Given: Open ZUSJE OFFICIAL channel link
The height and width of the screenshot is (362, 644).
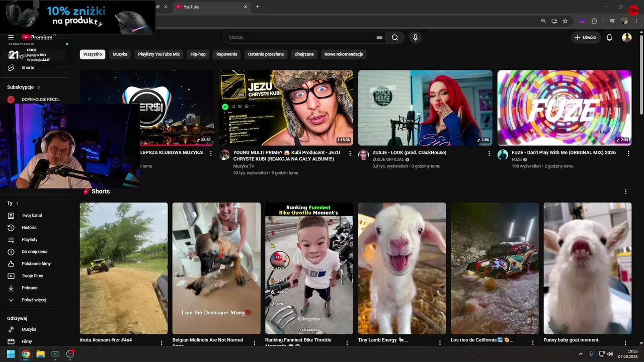Looking at the screenshot, I should (388, 159).
